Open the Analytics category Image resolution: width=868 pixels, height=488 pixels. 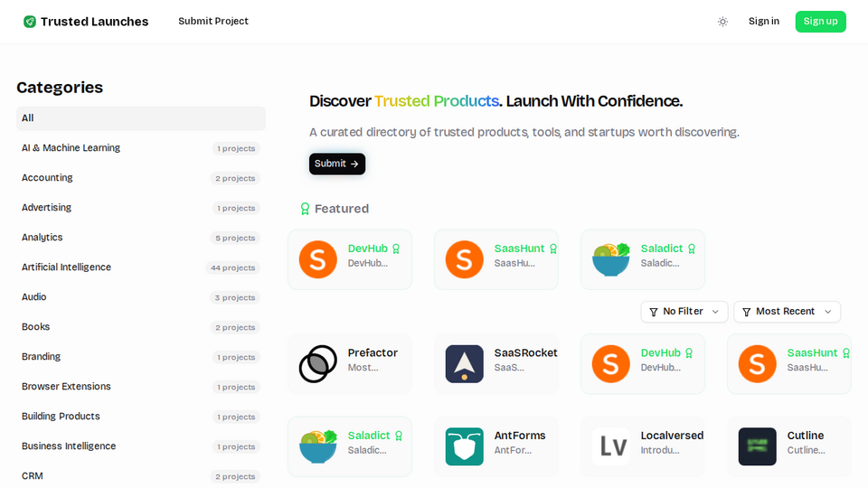(x=141, y=238)
